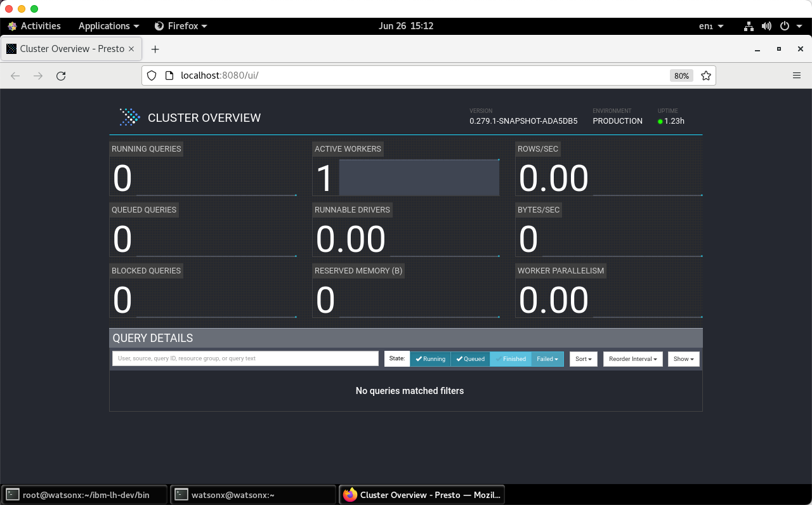Click No queries matched filters message
The height and width of the screenshot is (505, 812).
click(410, 391)
